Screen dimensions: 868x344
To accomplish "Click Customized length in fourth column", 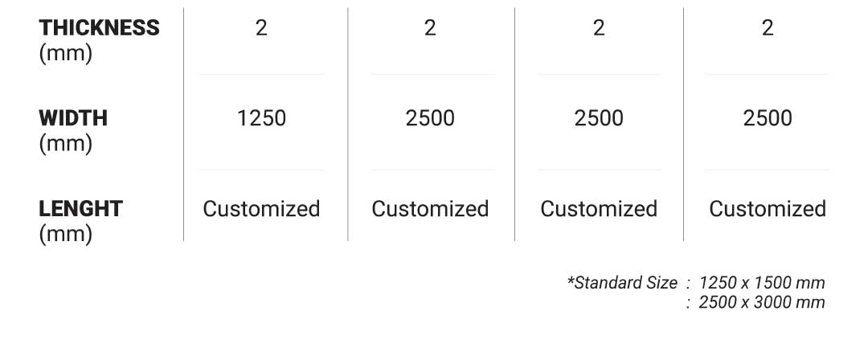I will coord(768,209).
